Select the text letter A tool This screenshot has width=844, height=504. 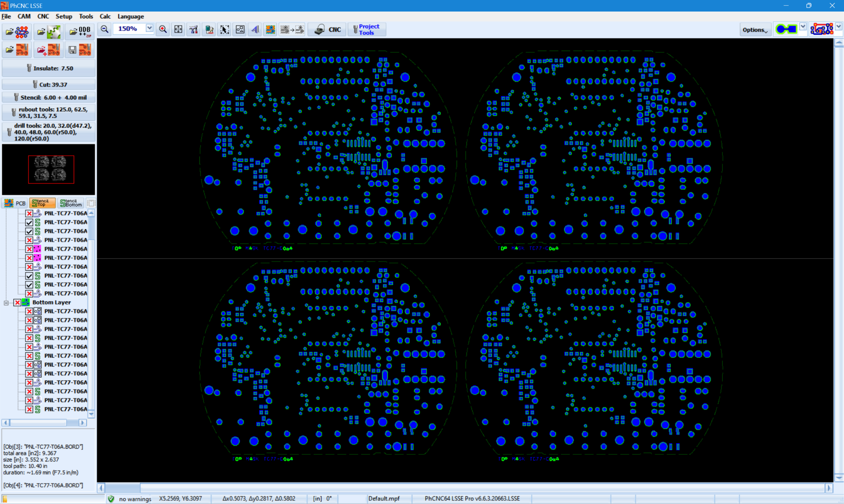coord(256,29)
